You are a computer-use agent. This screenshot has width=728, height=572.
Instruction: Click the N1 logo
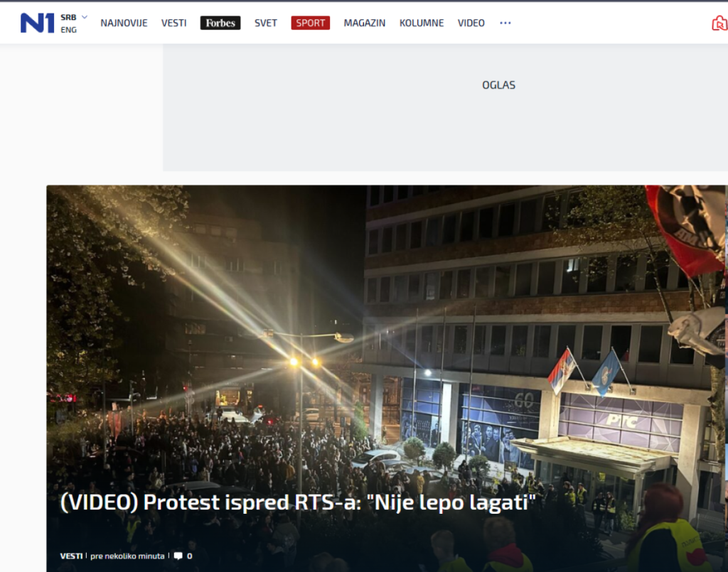(37, 23)
